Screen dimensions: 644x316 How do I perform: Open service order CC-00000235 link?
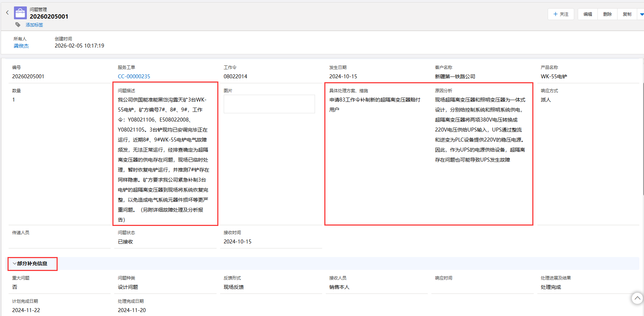pyautogui.click(x=134, y=76)
